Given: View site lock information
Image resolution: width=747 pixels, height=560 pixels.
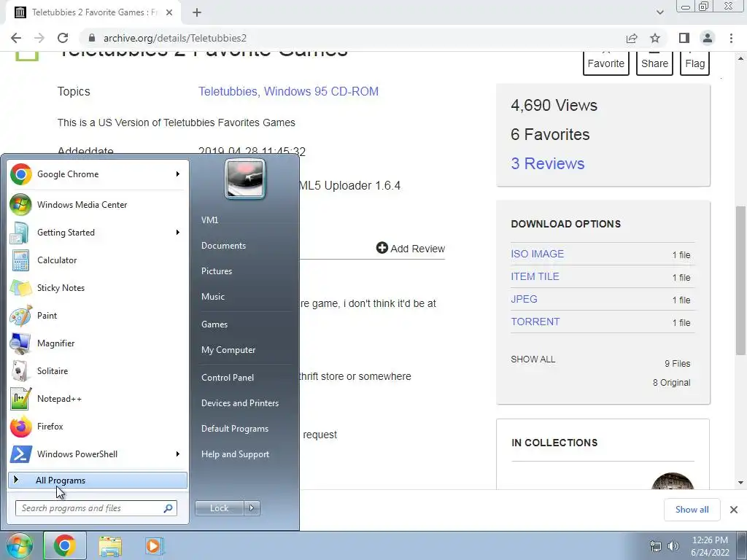Looking at the screenshot, I should (93, 38).
